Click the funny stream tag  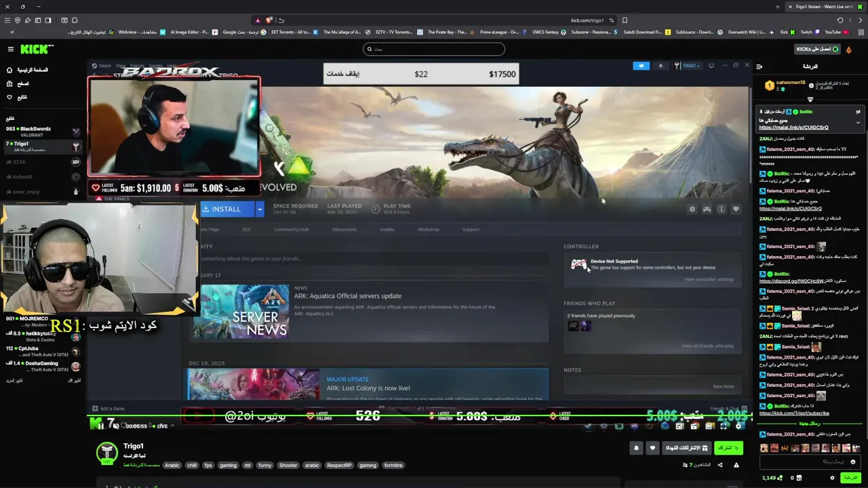pos(264,466)
